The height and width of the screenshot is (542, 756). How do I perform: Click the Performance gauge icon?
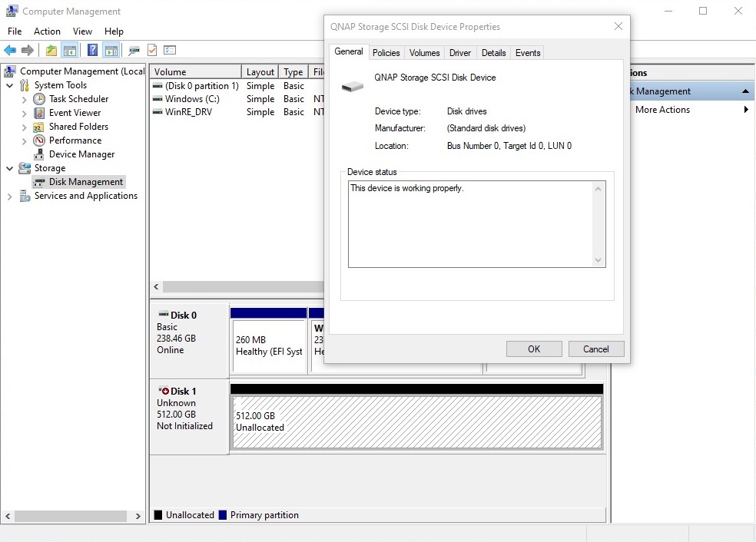(39, 140)
